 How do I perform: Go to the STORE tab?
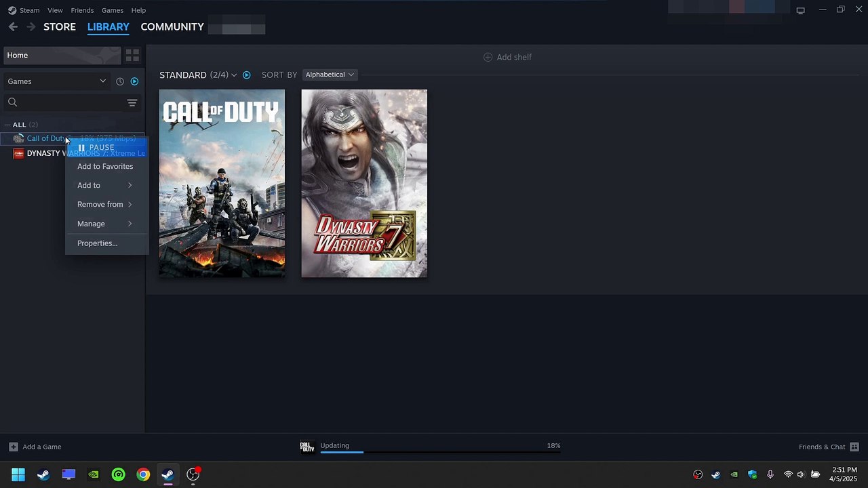click(x=60, y=26)
